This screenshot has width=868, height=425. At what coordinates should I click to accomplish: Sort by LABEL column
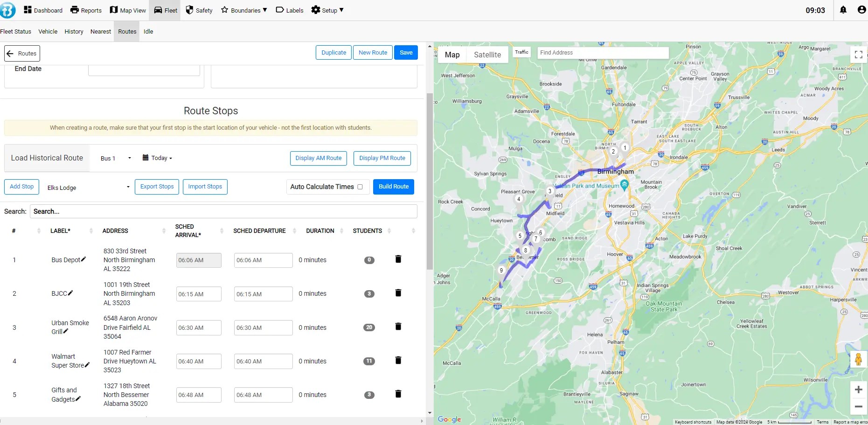point(71,231)
